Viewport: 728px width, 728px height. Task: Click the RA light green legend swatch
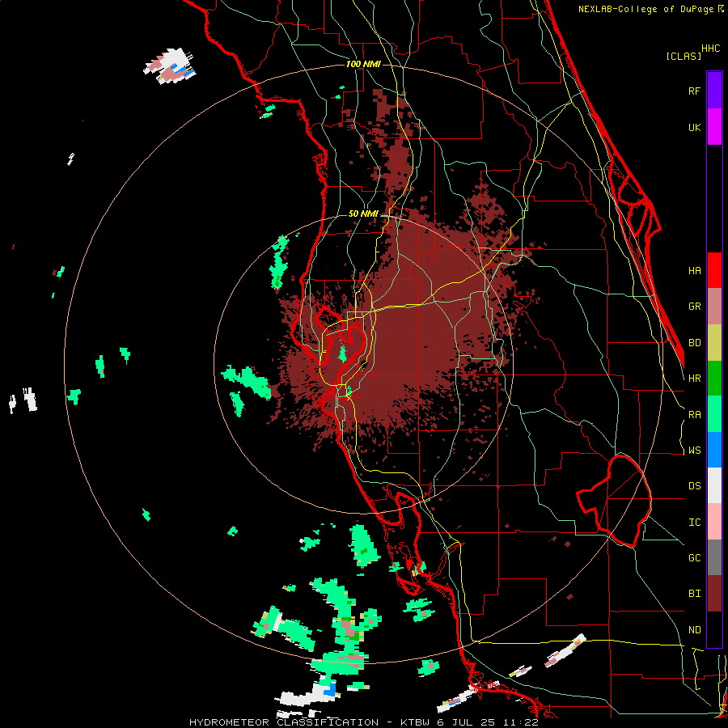pos(714,414)
